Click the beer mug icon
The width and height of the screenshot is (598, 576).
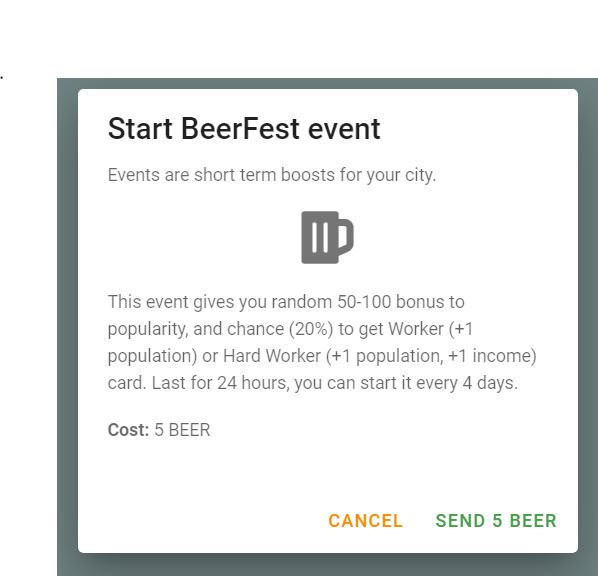(x=327, y=237)
